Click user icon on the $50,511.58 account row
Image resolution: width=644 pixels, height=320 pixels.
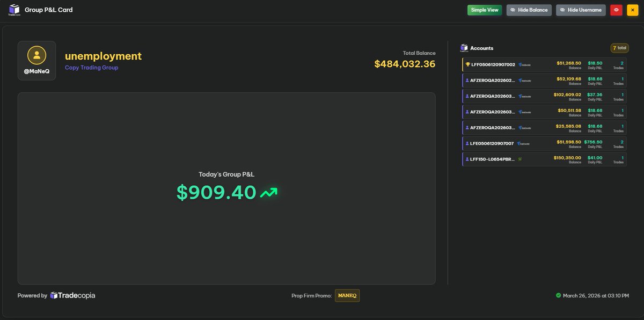click(x=467, y=112)
